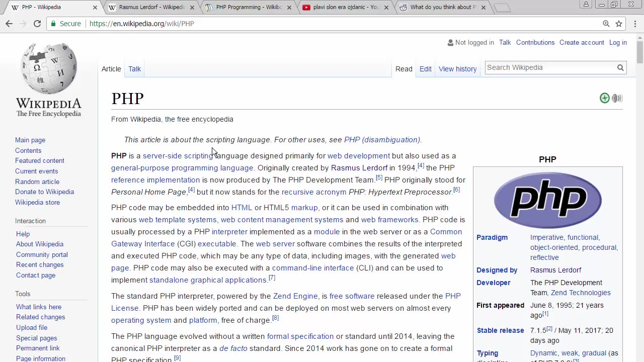Click the Log in link
Screen dimensions: 644x362
tap(618, 43)
